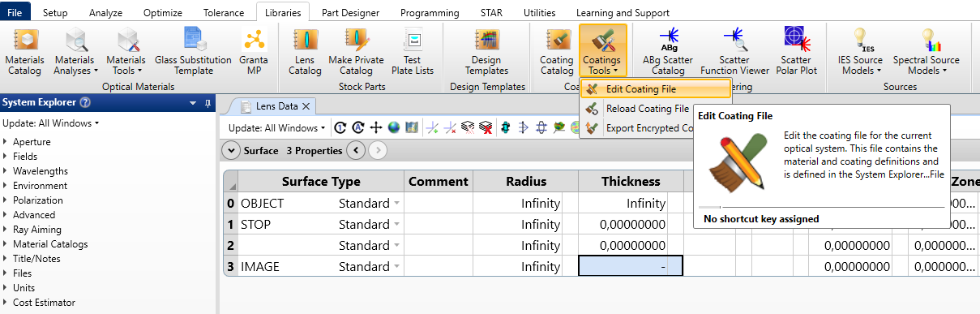Open System Explorer panel options arrow
Viewport: 980px width, 314px height.
193,103
